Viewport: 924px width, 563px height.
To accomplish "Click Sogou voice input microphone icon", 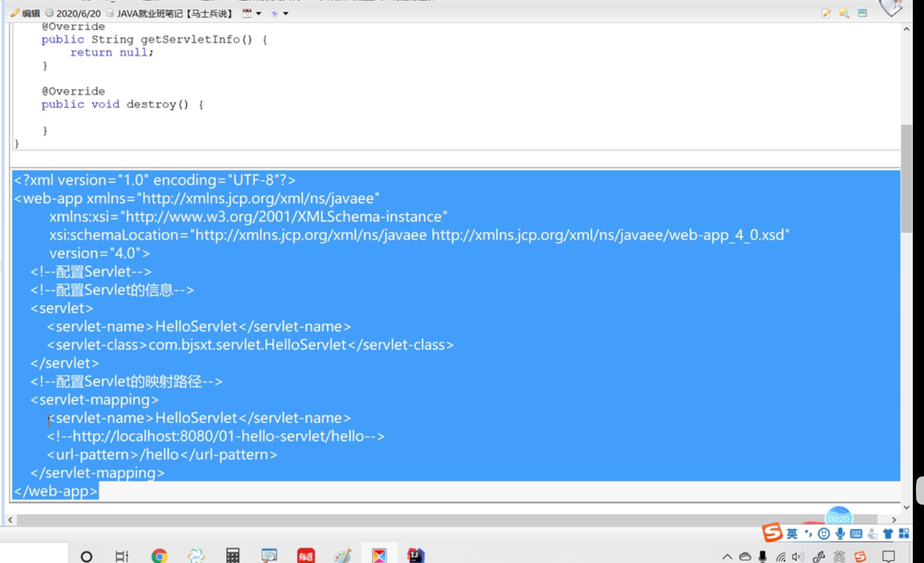I will tap(840, 533).
